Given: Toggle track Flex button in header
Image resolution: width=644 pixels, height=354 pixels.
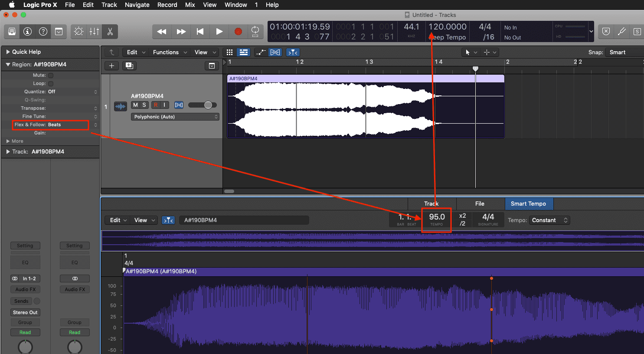Looking at the screenshot, I should (x=179, y=105).
